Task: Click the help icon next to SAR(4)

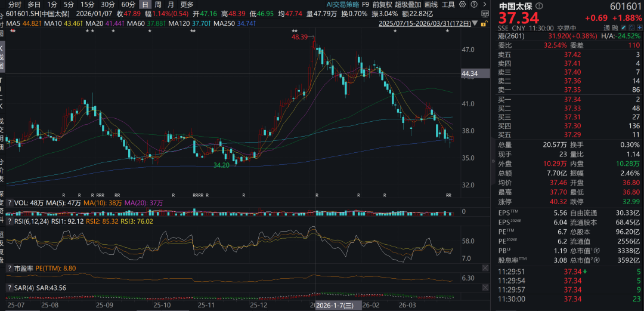Action: click(10, 288)
